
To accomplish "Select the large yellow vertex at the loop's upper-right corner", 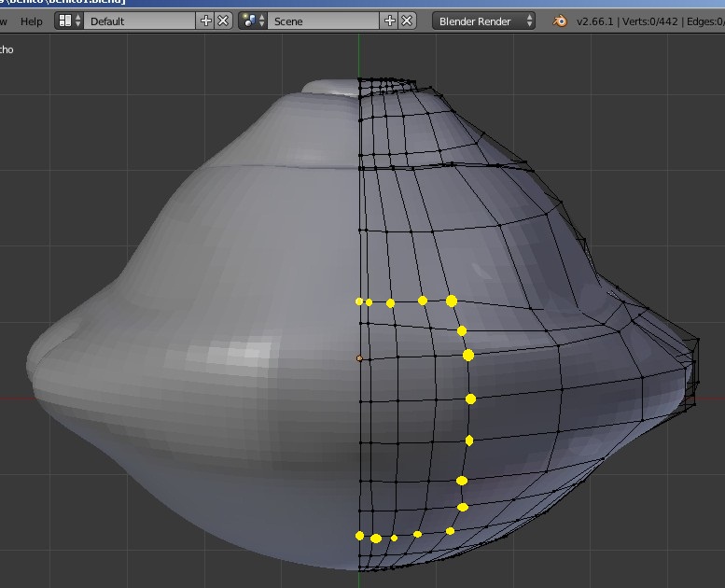I will (452, 301).
